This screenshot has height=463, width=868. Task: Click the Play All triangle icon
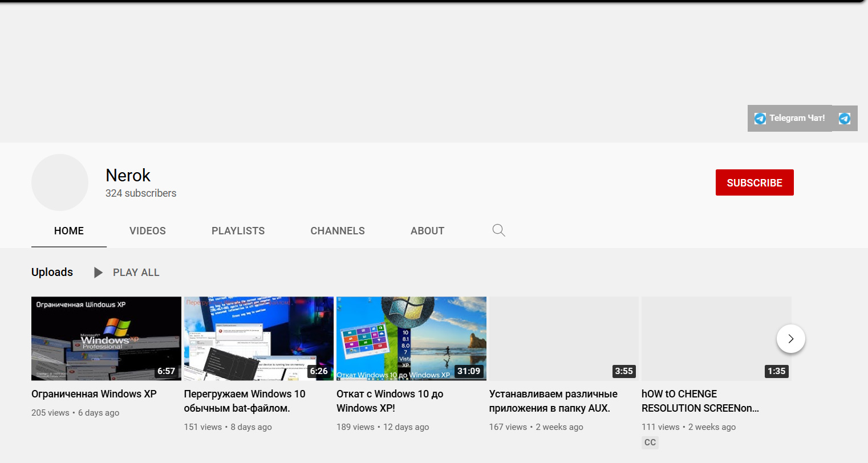(x=98, y=273)
